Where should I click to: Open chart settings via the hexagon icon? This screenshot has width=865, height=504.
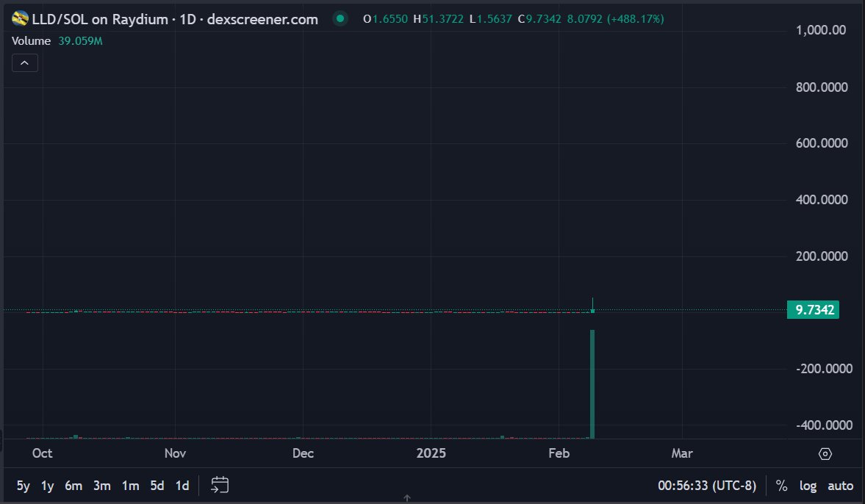(x=825, y=453)
